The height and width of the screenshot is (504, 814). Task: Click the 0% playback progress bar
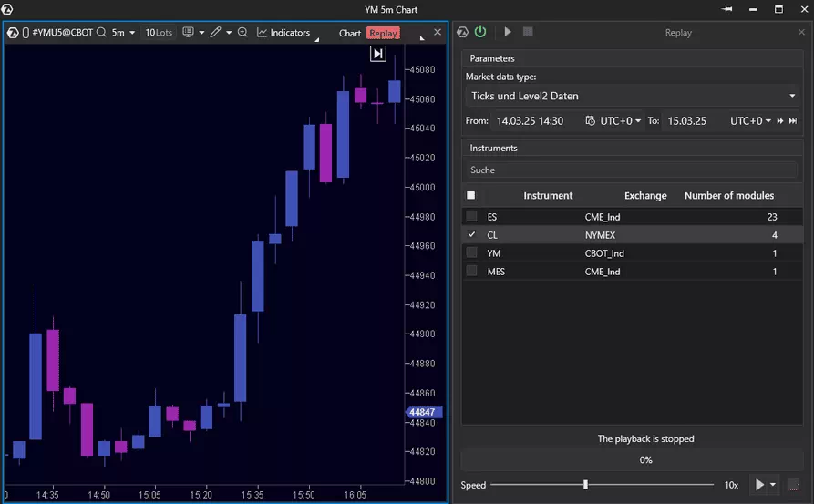click(x=632, y=460)
